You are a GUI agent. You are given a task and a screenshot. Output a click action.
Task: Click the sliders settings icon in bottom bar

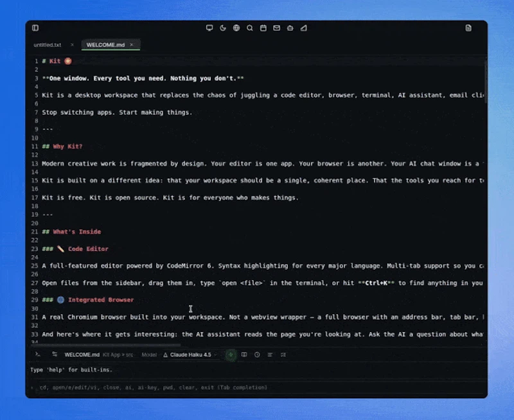pos(55,354)
